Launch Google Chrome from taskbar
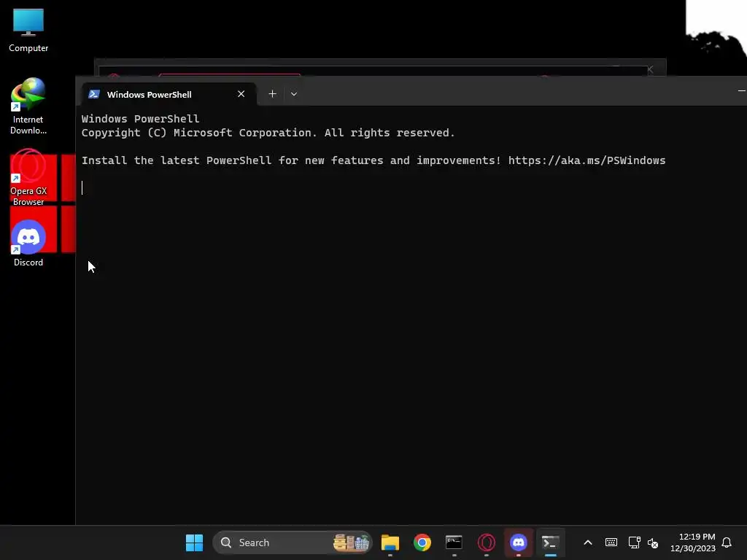The image size is (747, 560). click(x=422, y=542)
